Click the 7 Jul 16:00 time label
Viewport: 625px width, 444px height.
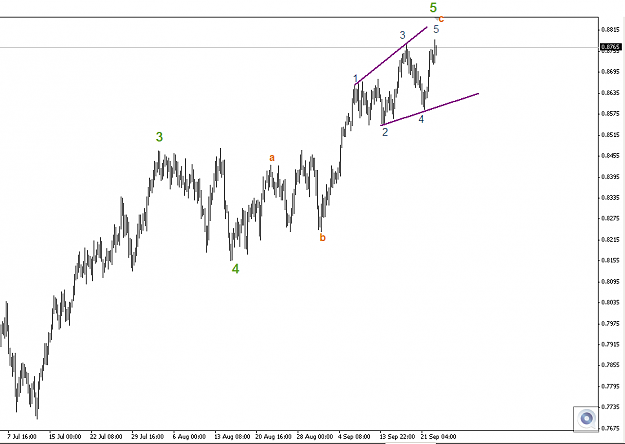(22, 436)
